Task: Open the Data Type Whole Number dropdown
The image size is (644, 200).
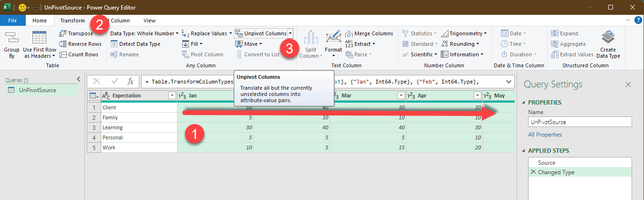Action: tap(144, 33)
